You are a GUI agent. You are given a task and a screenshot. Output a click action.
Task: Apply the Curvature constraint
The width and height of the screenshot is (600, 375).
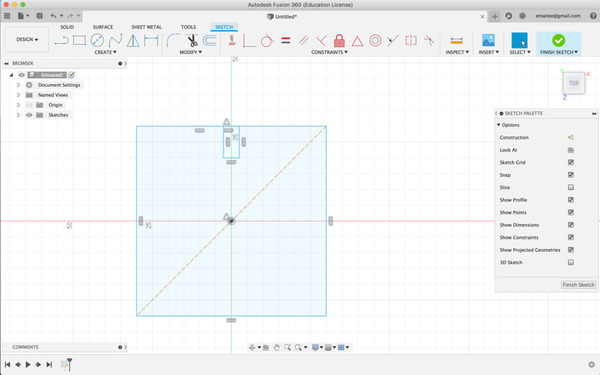(429, 40)
